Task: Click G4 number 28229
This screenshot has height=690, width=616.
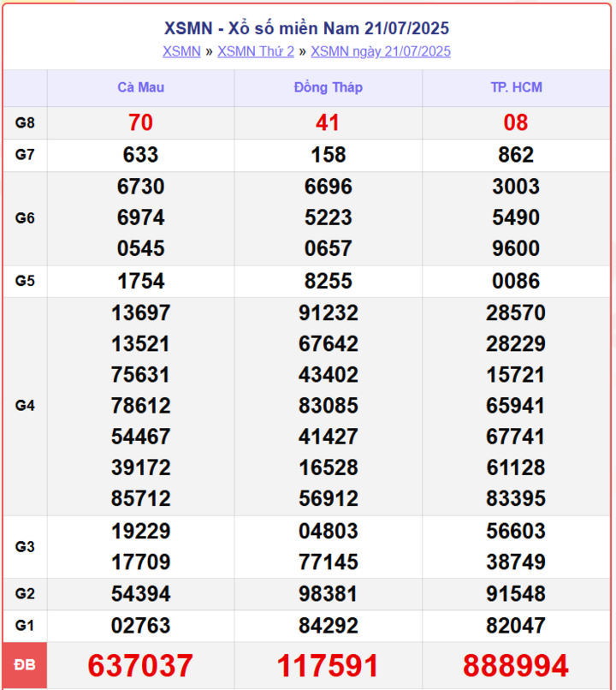Action: click(516, 343)
